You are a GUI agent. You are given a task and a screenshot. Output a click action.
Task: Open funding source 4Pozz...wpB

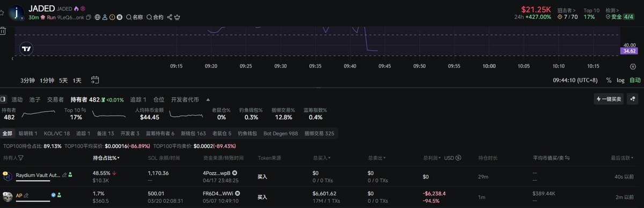click(217, 173)
